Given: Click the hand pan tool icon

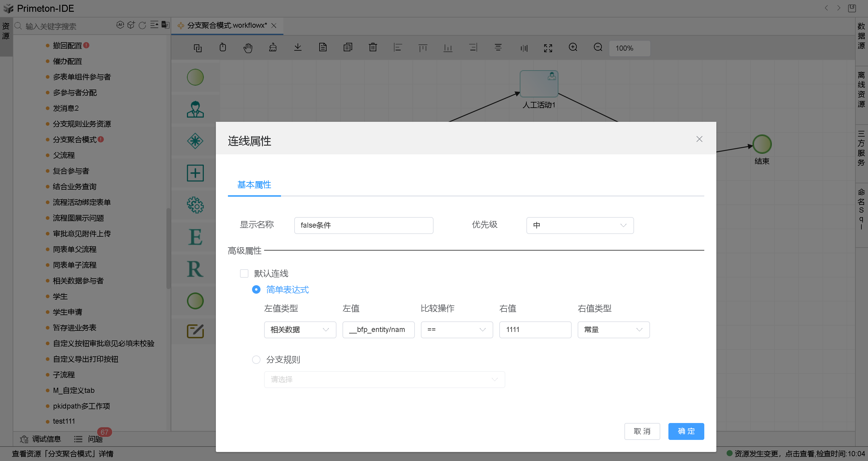Looking at the screenshot, I should point(248,48).
